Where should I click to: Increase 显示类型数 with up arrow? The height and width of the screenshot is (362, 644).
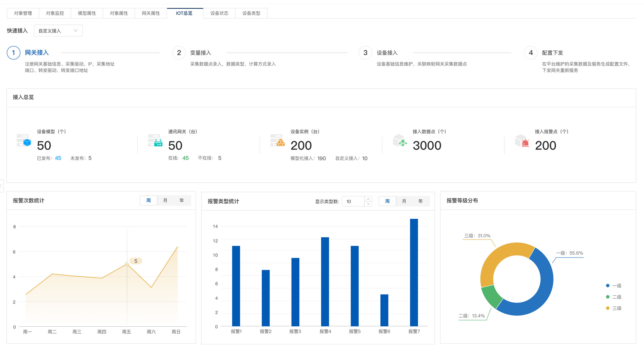(x=368, y=199)
